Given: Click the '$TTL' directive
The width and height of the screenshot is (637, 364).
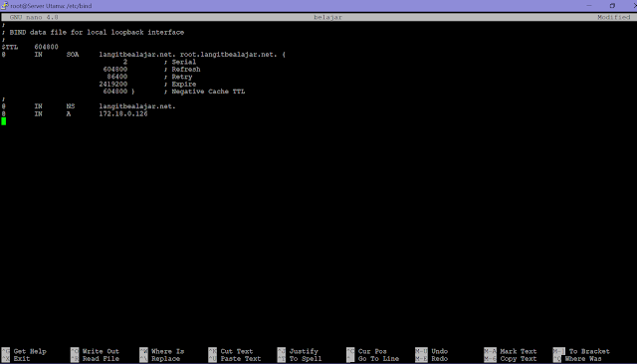Looking at the screenshot, I should 10,47.
